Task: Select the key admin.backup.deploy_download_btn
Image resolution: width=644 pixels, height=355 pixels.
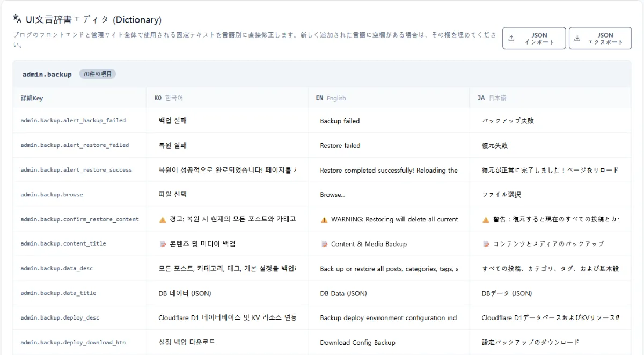Action: [73, 343]
